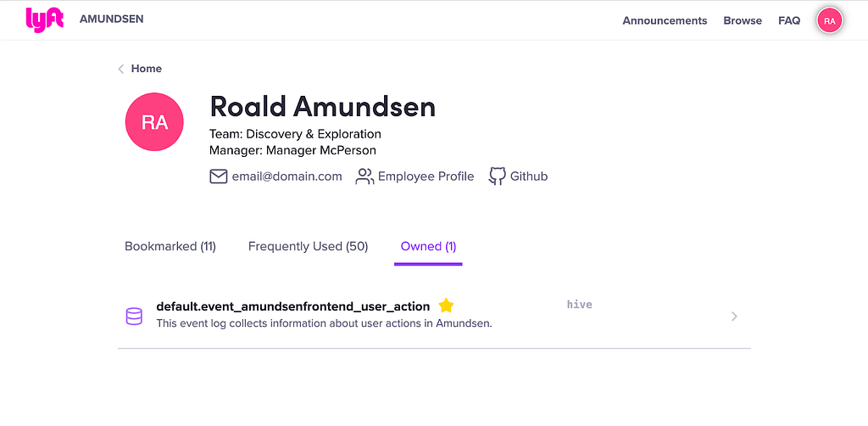Click the large RA profile avatar
Screen dimensions: 868x426
click(x=154, y=122)
